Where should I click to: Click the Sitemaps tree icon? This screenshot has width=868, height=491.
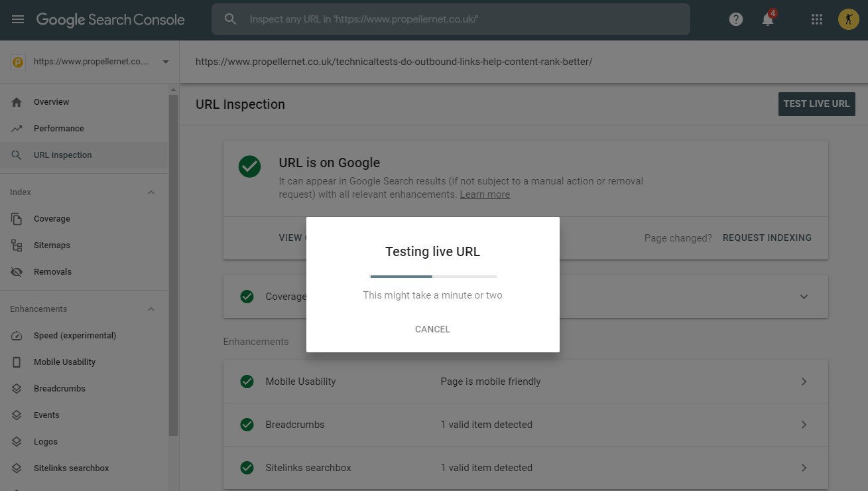coord(17,245)
